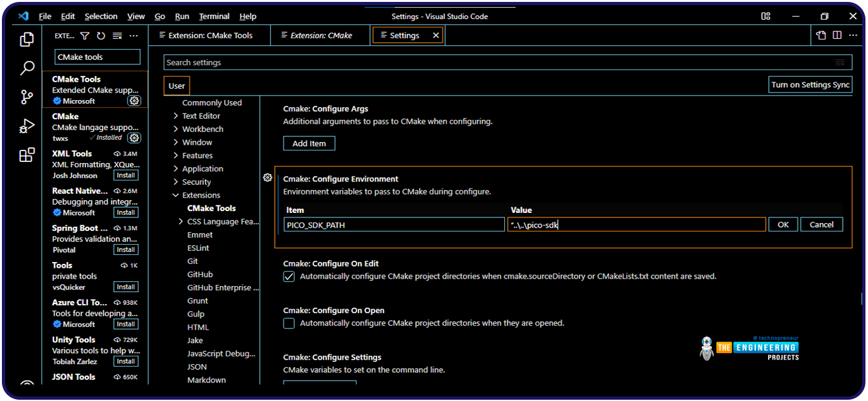Click the VS Code logo in the title bar
The height and width of the screenshot is (401, 868).
pos(24,16)
